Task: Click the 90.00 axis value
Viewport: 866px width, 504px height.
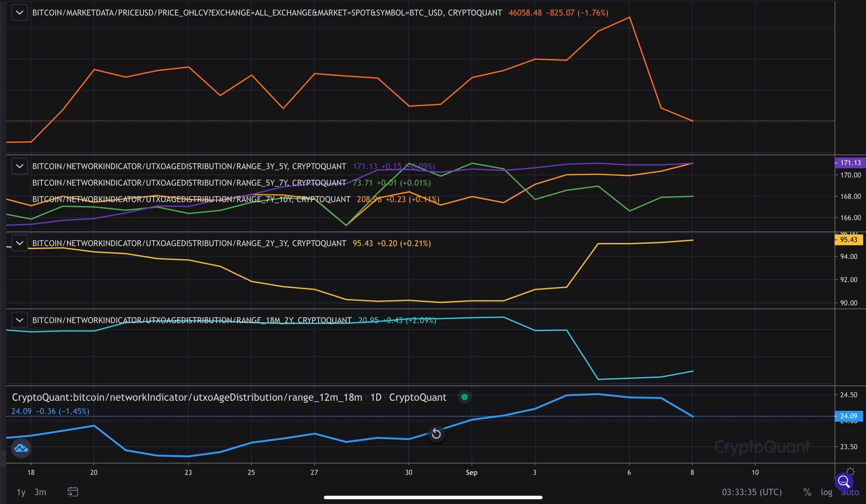Action: coord(848,303)
